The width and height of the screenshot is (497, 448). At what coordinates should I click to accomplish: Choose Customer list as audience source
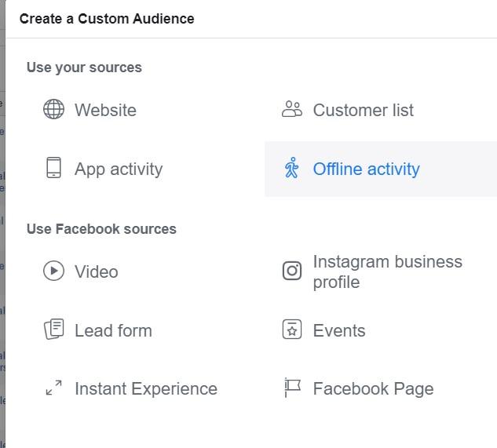364,110
